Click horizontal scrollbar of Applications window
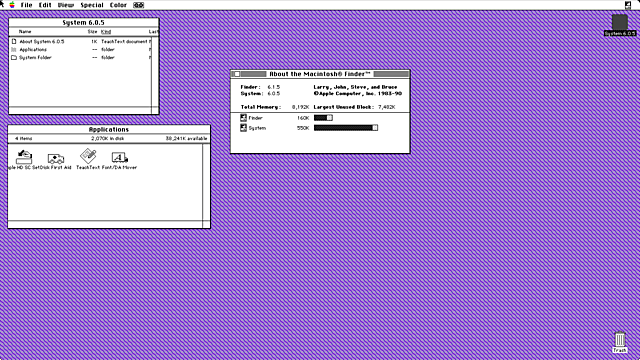 point(105,224)
